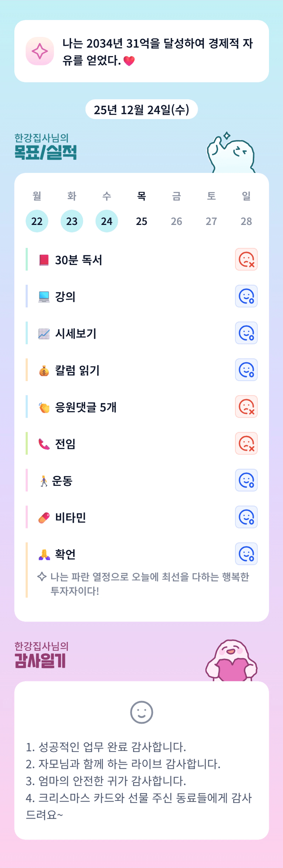Expand the 확언 affirmation text
Screen dimensions: 283x868
[150, 584]
